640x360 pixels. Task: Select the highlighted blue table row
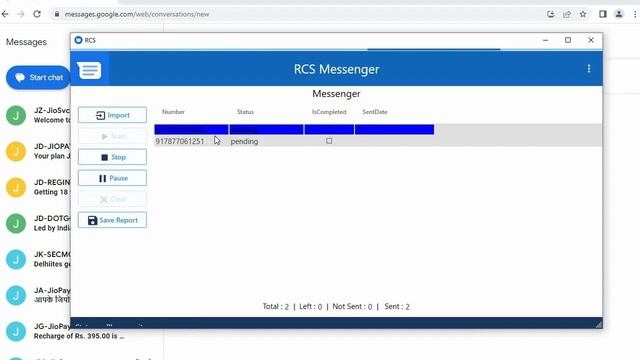(294, 129)
